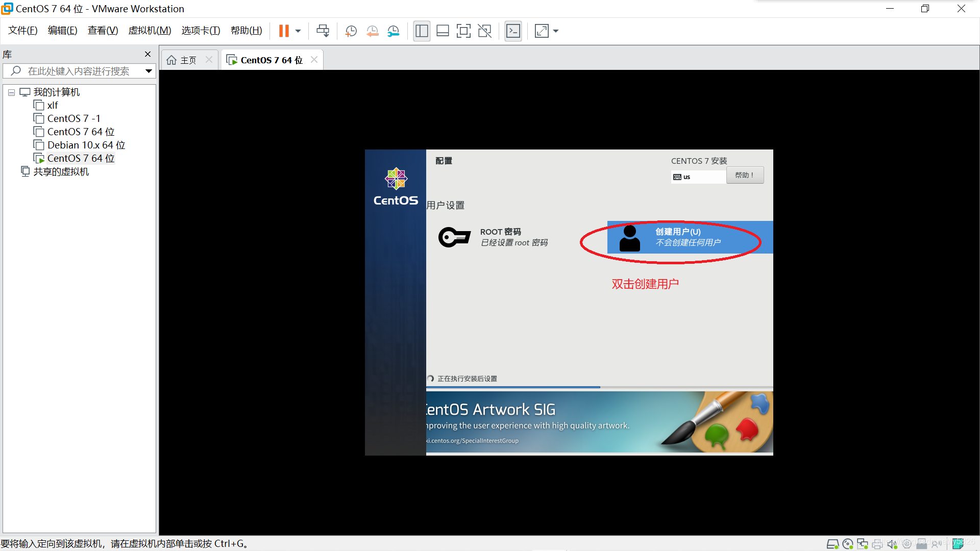Click the stretch guest display icon
Viewport: 980px width, 551px height.
[542, 31]
